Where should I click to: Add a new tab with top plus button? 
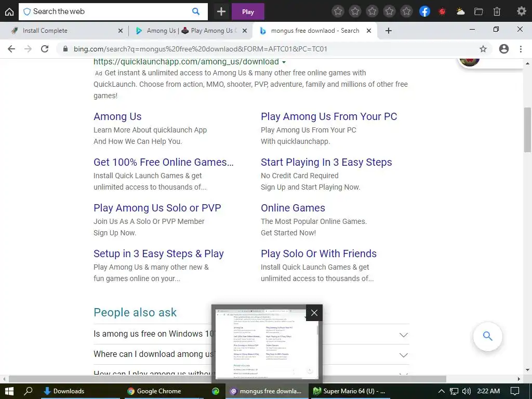click(x=221, y=11)
